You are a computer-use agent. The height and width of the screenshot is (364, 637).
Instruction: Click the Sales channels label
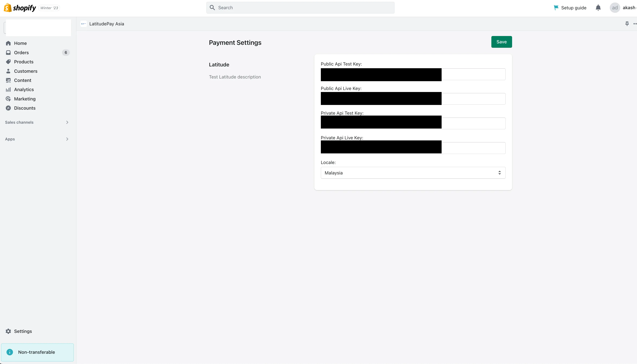point(19,122)
